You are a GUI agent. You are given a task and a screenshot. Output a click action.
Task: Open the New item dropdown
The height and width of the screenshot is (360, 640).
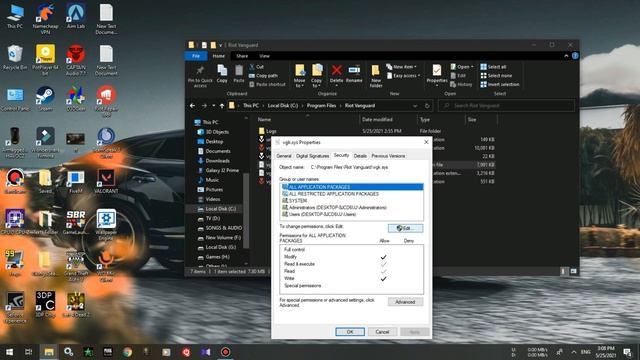point(402,67)
